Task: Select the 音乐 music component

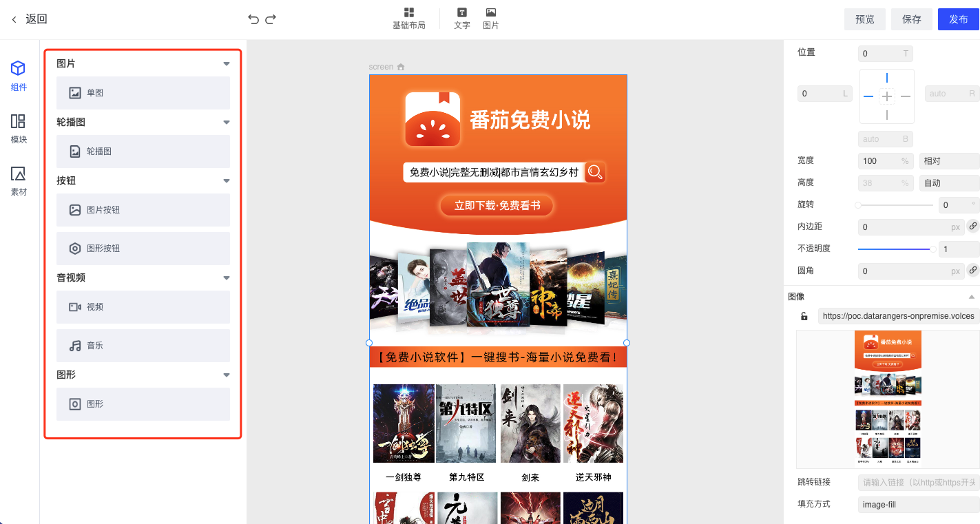Action: click(x=143, y=346)
